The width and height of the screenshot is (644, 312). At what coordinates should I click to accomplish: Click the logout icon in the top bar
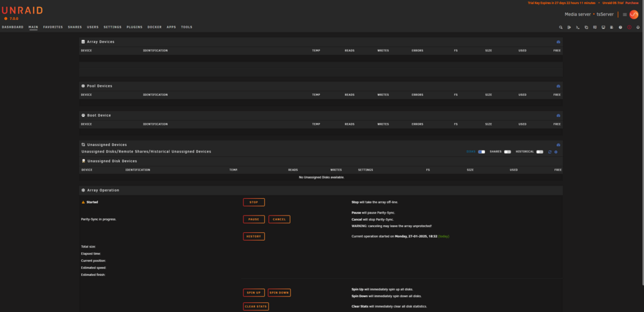[x=569, y=27]
